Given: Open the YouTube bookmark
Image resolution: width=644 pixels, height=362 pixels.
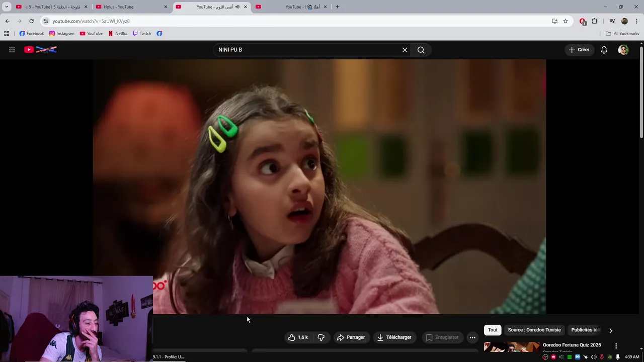Looking at the screenshot, I should (91, 34).
